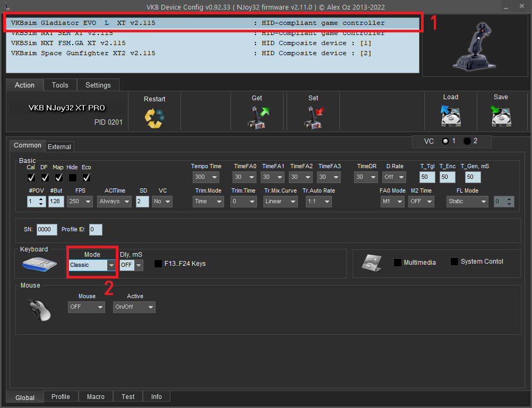Open the TimeFA2 dropdown
Screen dimensions: 532x408
point(301,177)
